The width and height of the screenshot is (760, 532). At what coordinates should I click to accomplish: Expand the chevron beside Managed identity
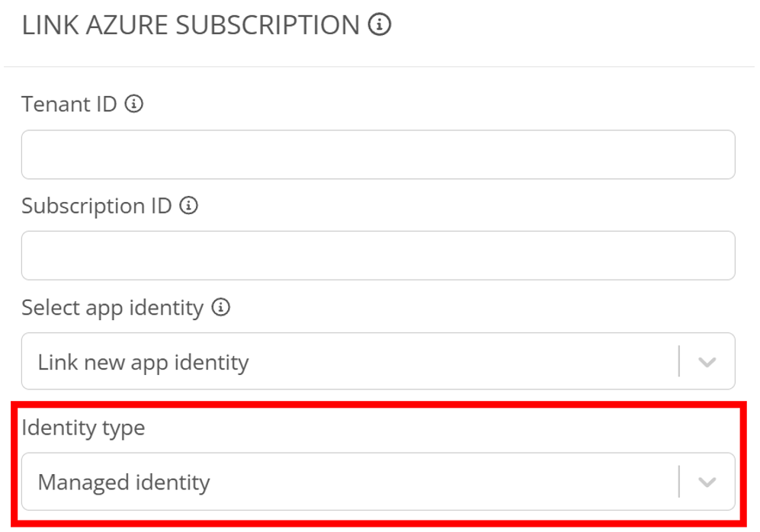click(x=707, y=482)
